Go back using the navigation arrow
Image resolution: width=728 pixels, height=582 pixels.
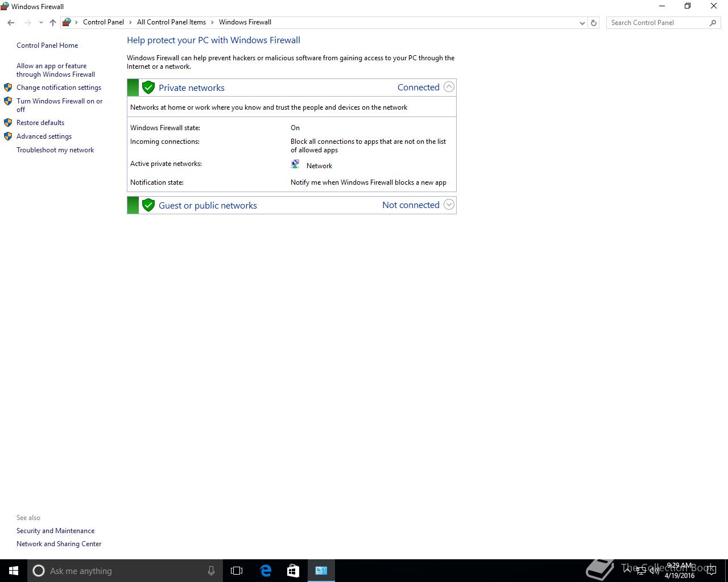11,23
